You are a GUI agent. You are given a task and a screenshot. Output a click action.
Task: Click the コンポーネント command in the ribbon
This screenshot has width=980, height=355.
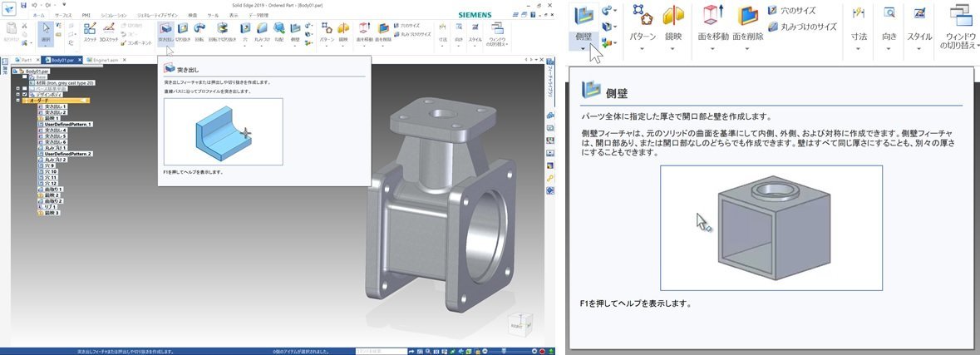[x=136, y=43]
